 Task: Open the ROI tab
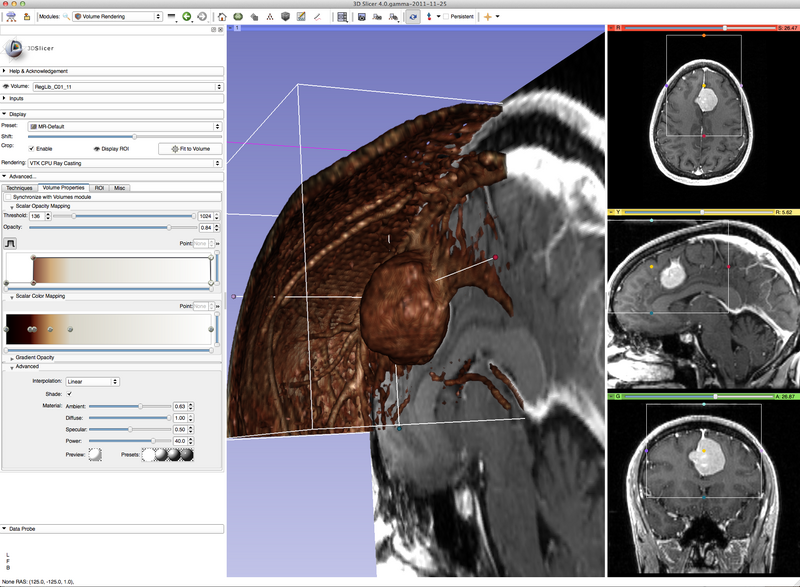[x=102, y=187]
